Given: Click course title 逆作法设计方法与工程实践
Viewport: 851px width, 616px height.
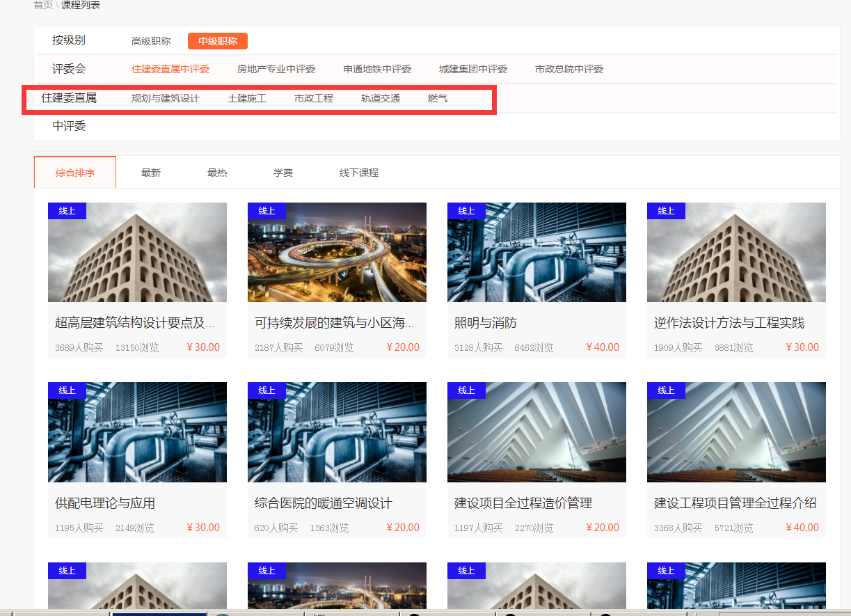Looking at the screenshot, I should pyautogui.click(x=729, y=323).
